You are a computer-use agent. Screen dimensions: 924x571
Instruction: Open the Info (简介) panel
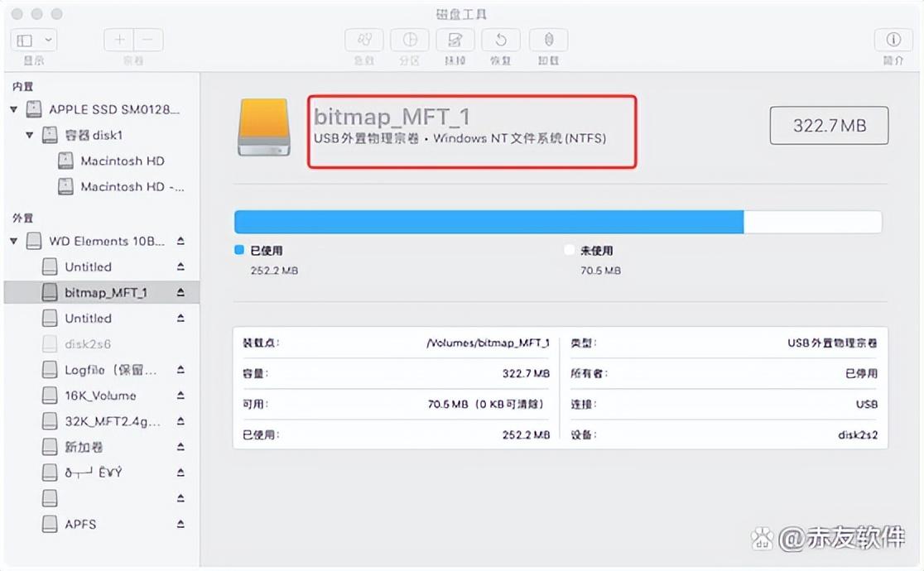point(893,39)
